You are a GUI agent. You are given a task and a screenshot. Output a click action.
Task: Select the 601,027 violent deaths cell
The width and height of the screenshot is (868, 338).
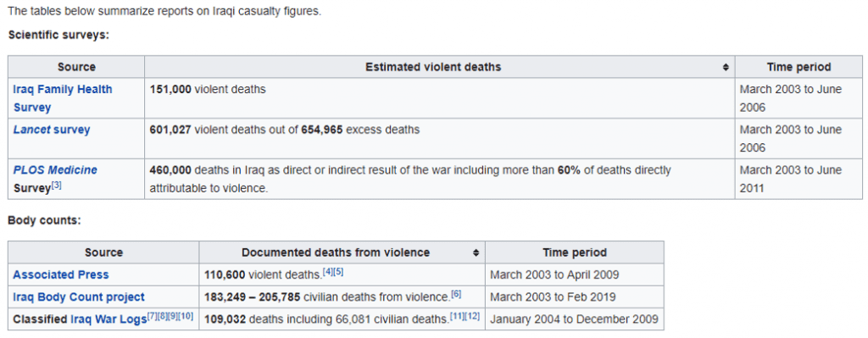(x=440, y=138)
